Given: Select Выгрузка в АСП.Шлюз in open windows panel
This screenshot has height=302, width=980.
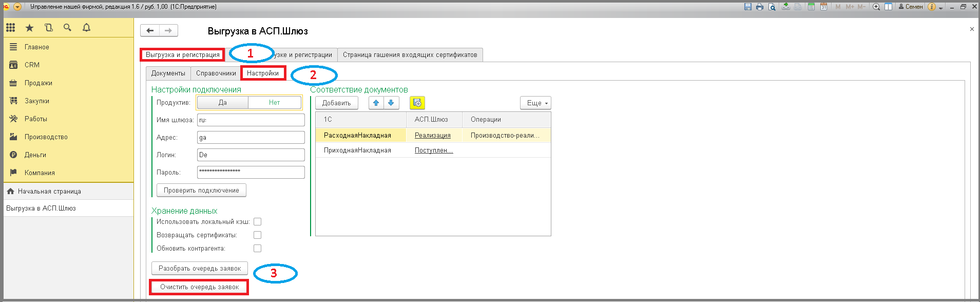Looking at the screenshot, I should click(x=68, y=208).
